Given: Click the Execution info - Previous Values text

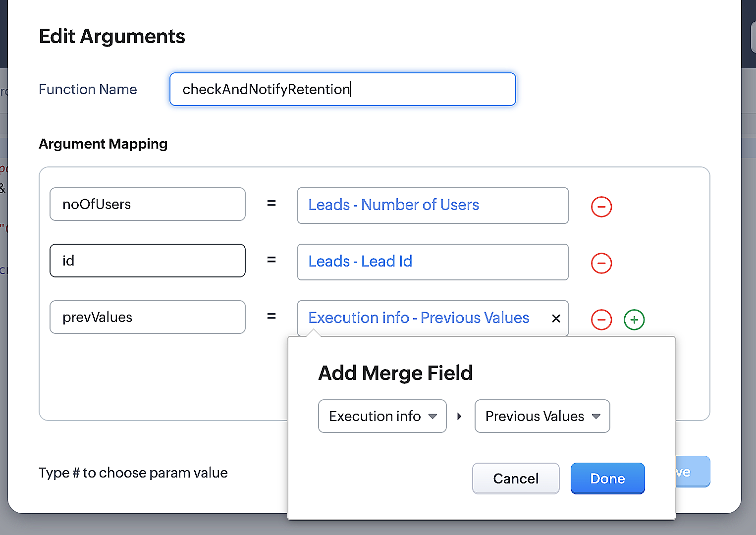Looking at the screenshot, I should coord(419,318).
